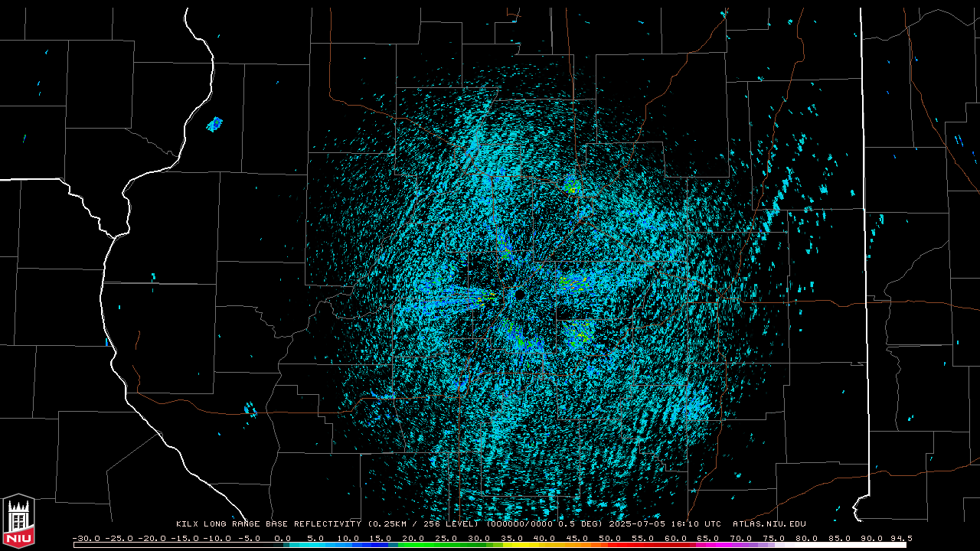
Task: Click the 94.5 color scale label
Action: coord(900,539)
